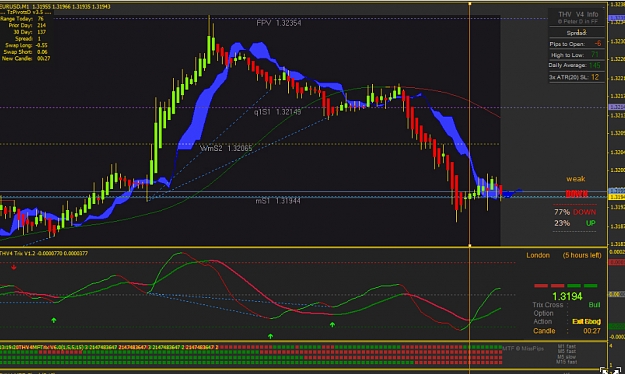
Task: Click the THV4 Trix V1.2 indicator label
Action: [x=44, y=253]
